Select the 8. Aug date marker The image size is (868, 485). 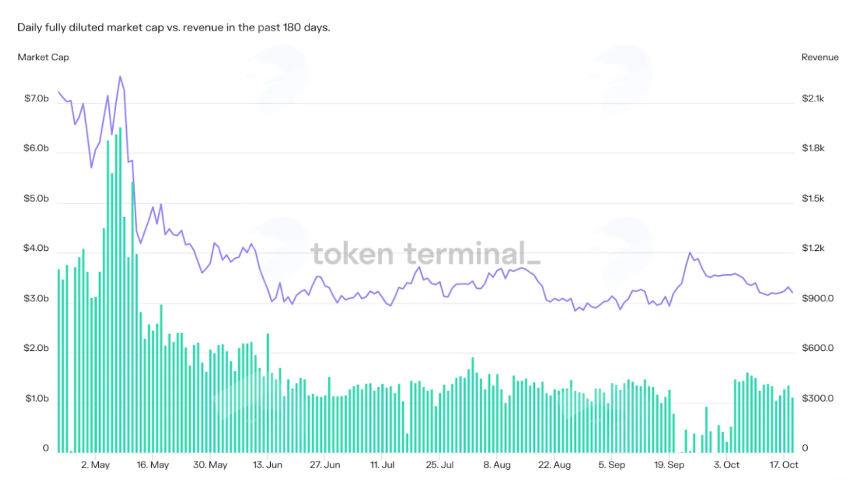(x=497, y=465)
